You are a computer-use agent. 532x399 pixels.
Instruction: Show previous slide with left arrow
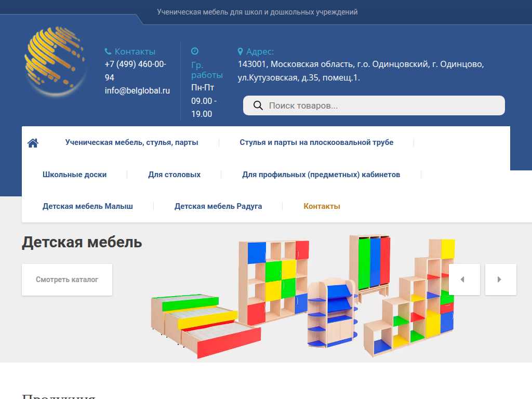click(x=464, y=279)
